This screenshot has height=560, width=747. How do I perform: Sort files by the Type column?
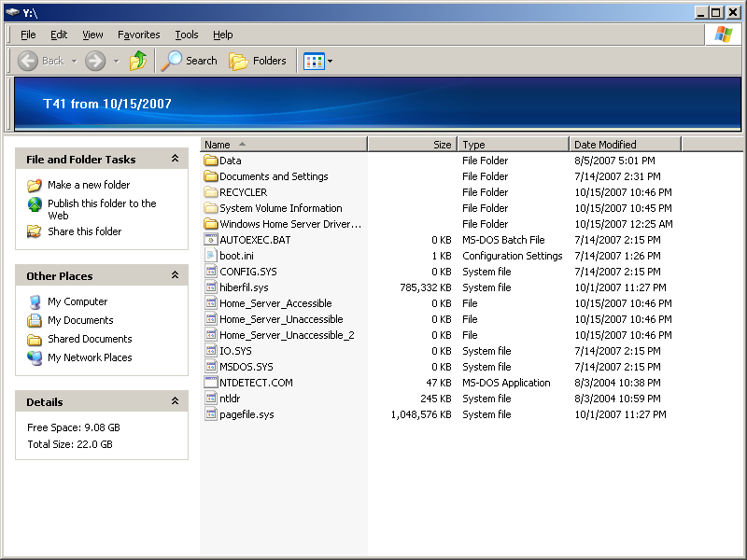(x=514, y=145)
